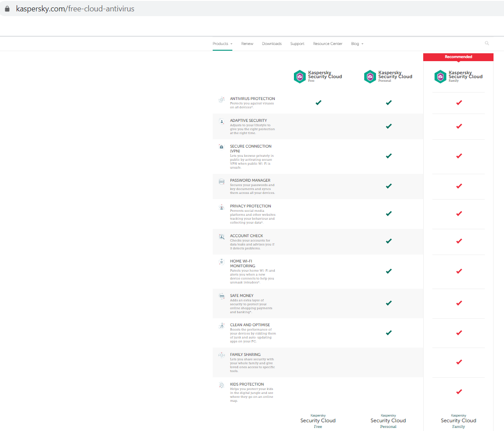Click the Kids Protection feature icon
504x431 pixels.
coord(221,385)
